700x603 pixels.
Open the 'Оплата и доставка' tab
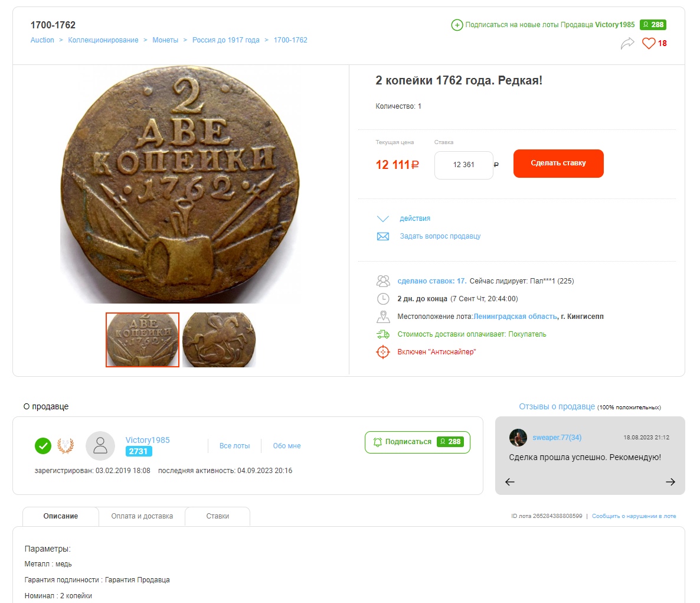pyautogui.click(x=142, y=516)
